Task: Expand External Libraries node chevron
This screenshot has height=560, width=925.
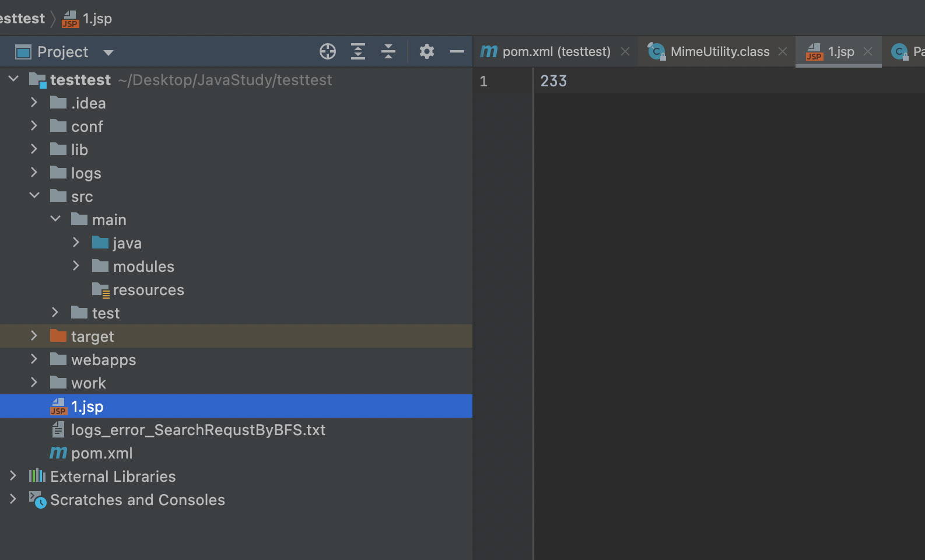Action: coord(13,475)
